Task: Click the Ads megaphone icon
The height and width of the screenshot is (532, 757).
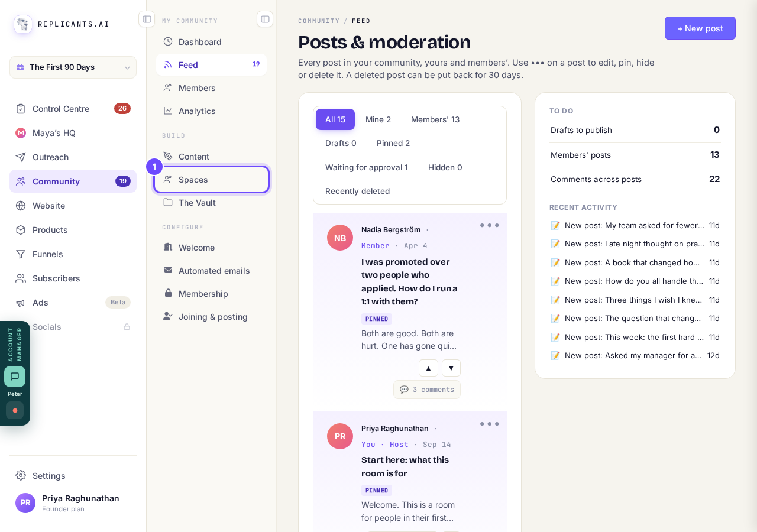Action: [21, 303]
